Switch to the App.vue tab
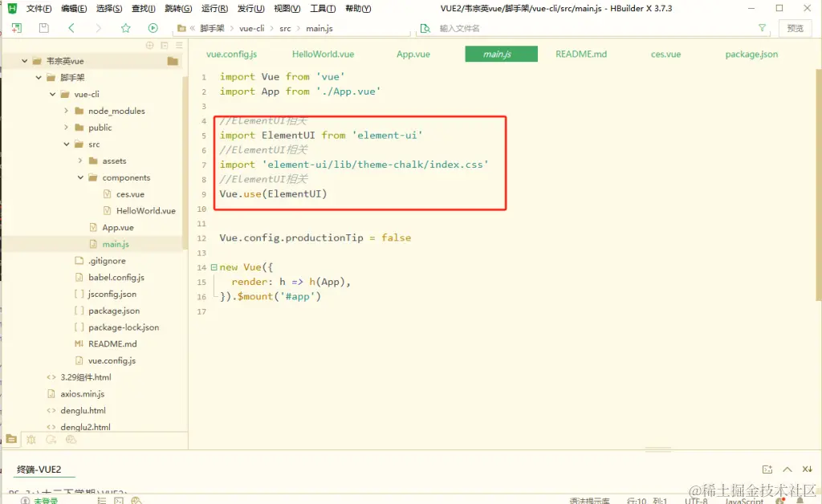This screenshot has height=504, width=822. pyautogui.click(x=413, y=54)
